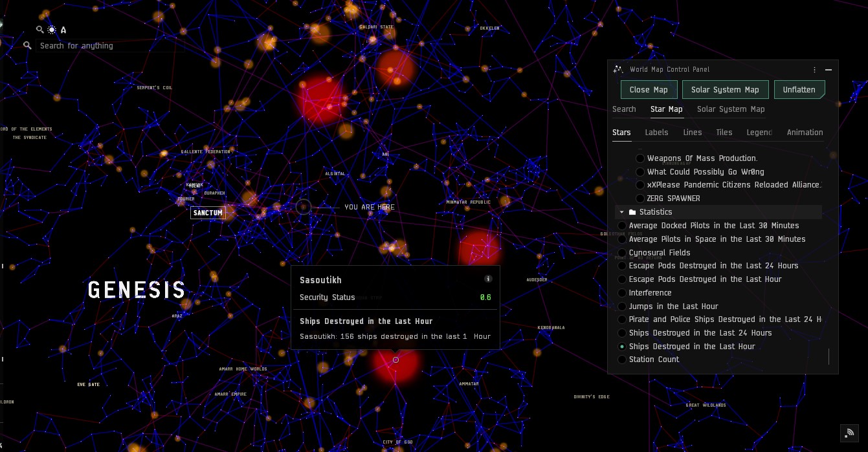Switch to the Stars sub-tab
This screenshot has width=868, height=452.
(621, 133)
